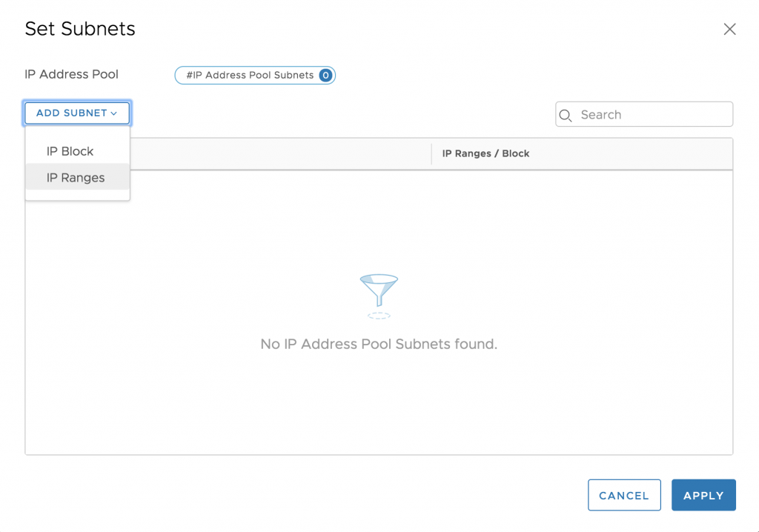759x532 pixels.
Task: Click the #IP Address Pool Subnets tag
Action: pyautogui.click(x=255, y=75)
